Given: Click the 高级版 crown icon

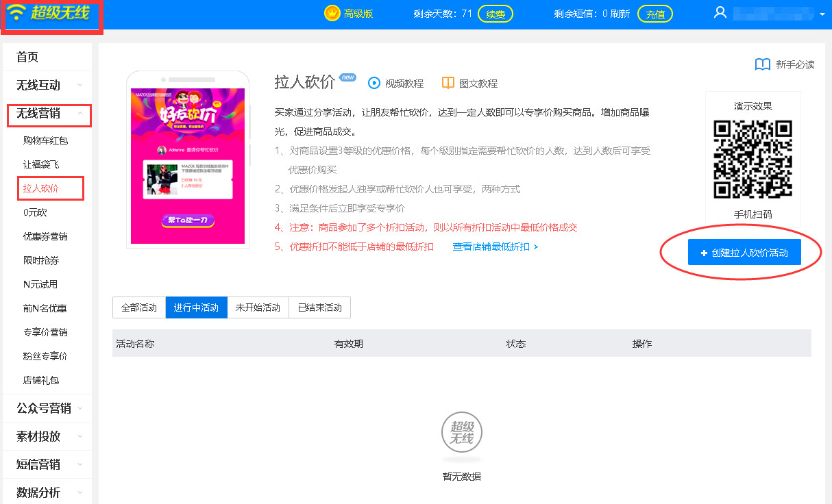Looking at the screenshot, I should click(x=332, y=13).
